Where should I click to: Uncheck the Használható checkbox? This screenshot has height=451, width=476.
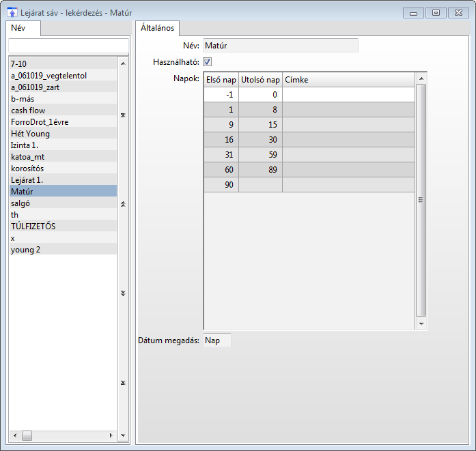pyautogui.click(x=208, y=62)
